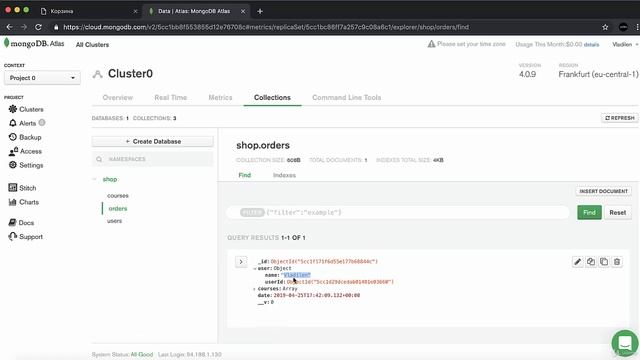Image resolution: width=640 pixels, height=360 pixels.
Task: Open Charts in the sidebar
Action: pyautogui.click(x=24, y=202)
